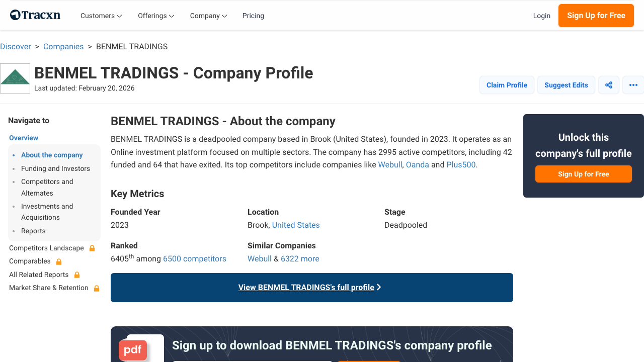
Task: Click Suggest Edits button
Action: pyautogui.click(x=566, y=85)
